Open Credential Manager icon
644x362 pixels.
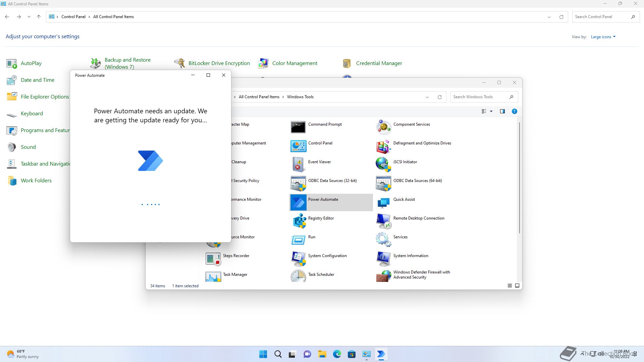coord(347,63)
